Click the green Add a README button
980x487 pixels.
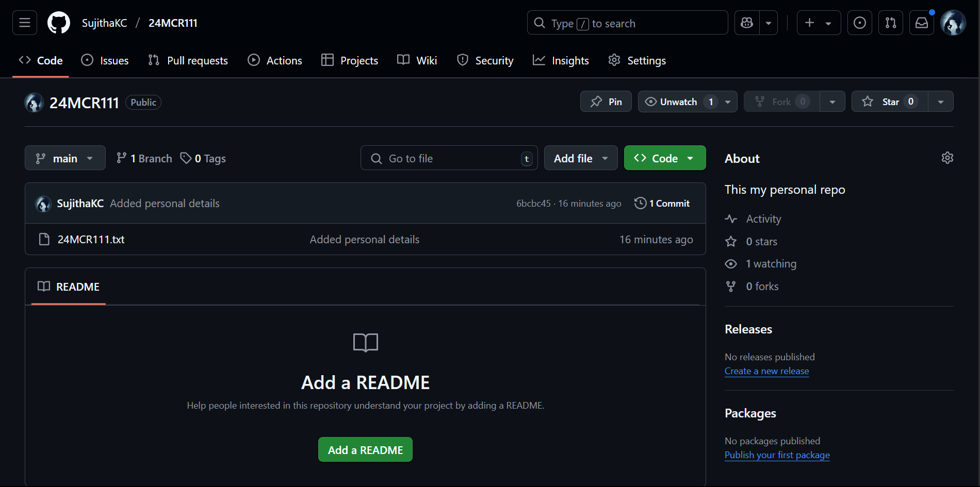coord(365,449)
